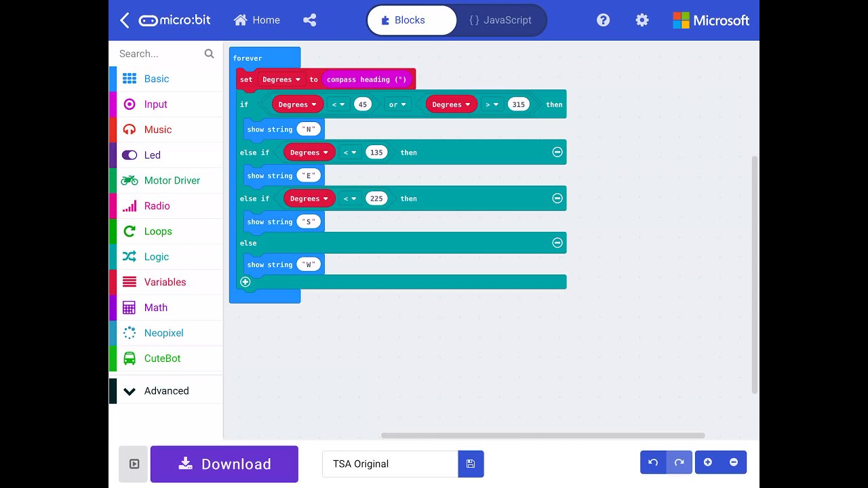Save the project with the disk icon

pos(471,464)
